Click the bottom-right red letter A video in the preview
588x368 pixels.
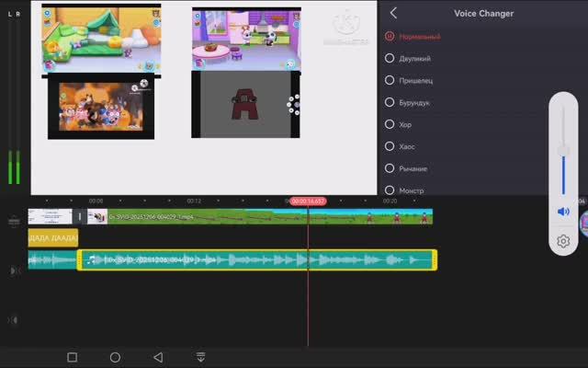pyautogui.click(x=245, y=104)
